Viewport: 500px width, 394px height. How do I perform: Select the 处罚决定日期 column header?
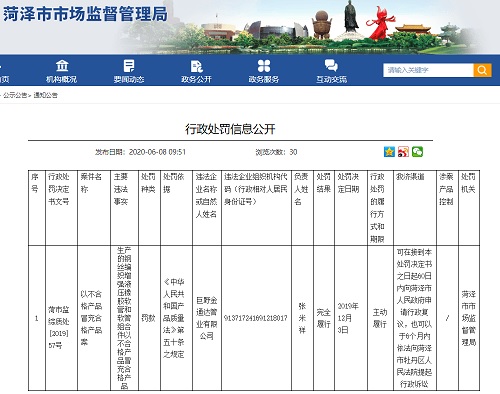[x=351, y=208]
